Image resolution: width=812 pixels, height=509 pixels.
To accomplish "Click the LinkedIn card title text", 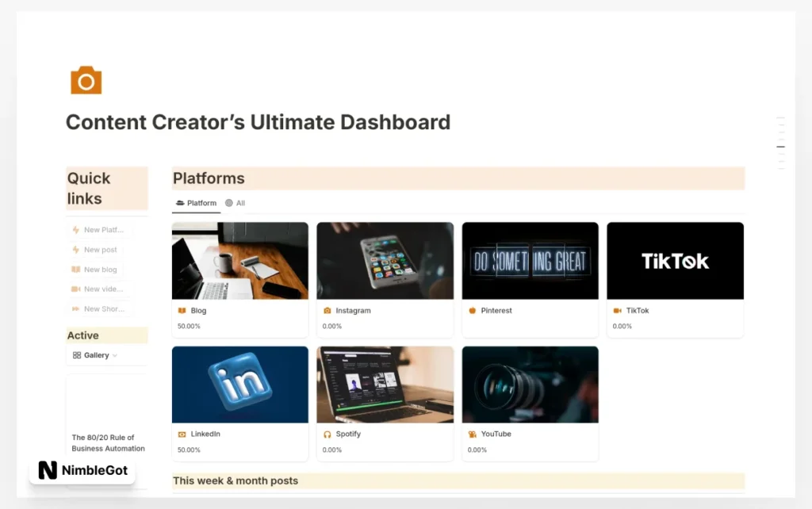I will coord(205,434).
